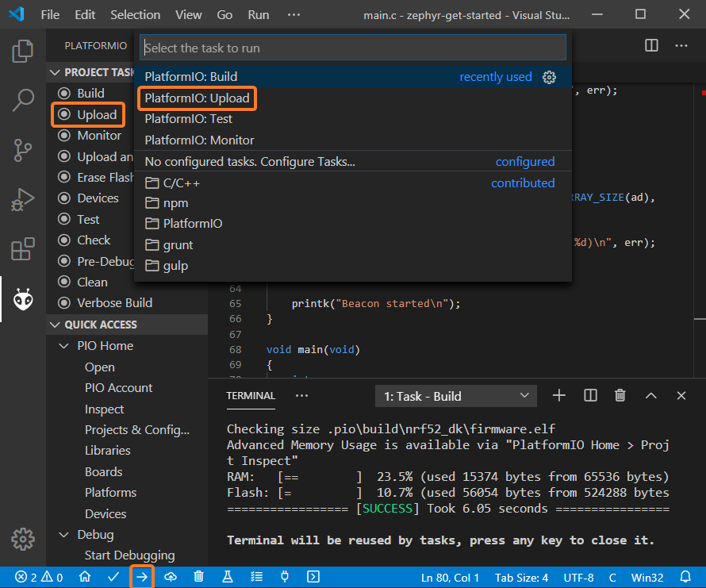The height and width of the screenshot is (588, 706).
Task: Click Upload to remote cloud icon
Action: coord(171,577)
